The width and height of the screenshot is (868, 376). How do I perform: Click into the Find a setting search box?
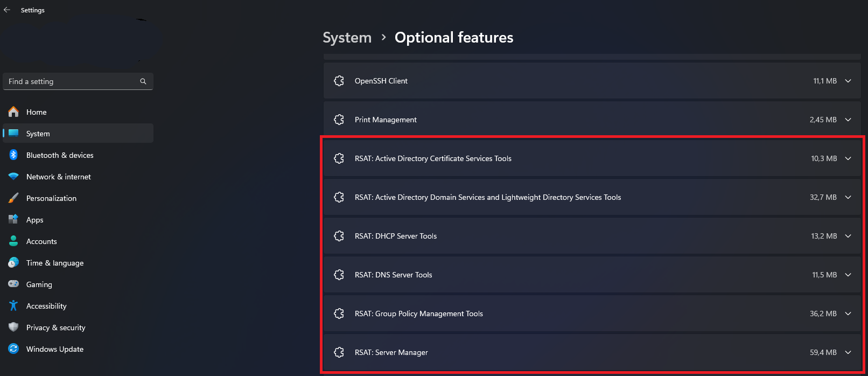tap(78, 81)
